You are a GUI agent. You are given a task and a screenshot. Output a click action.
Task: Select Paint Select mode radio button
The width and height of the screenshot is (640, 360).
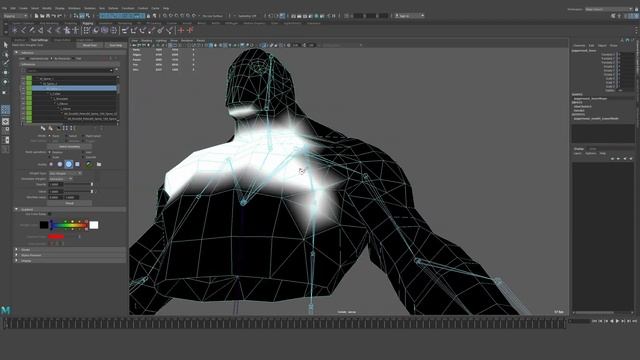point(83,136)
